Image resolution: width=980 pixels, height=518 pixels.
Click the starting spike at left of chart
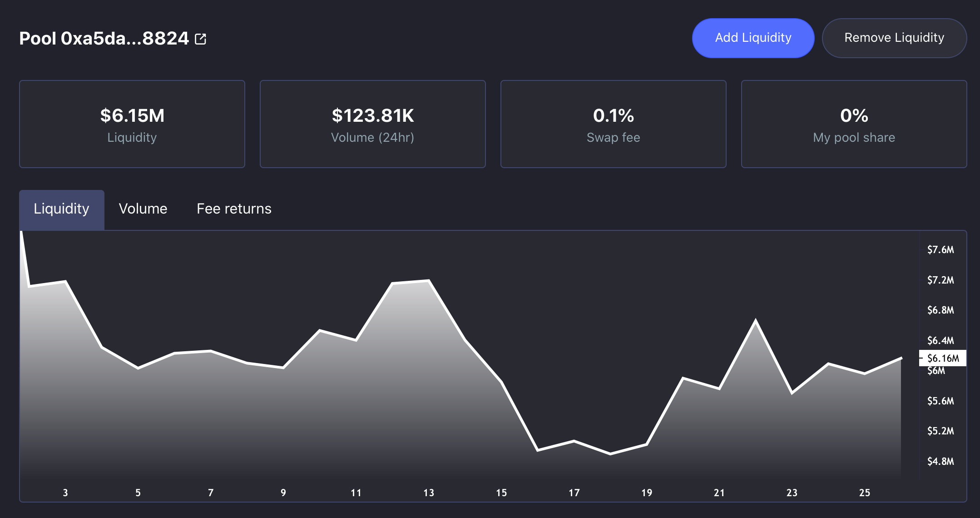pos(22,232)
